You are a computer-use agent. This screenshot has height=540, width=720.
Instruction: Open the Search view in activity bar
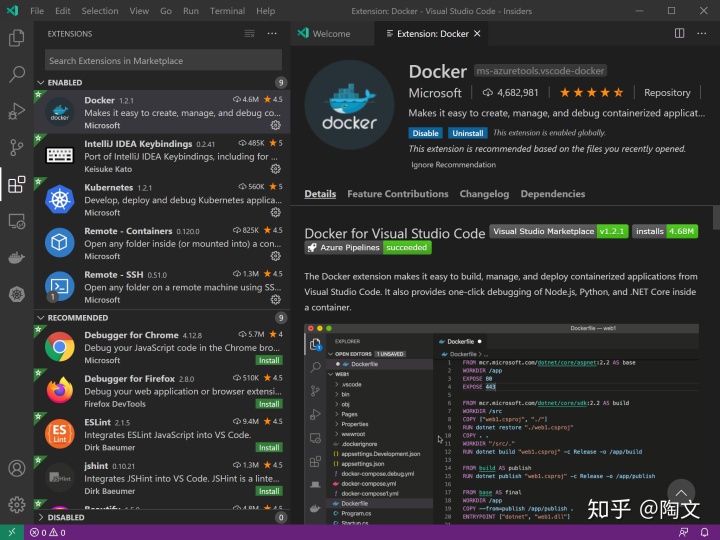17,74
